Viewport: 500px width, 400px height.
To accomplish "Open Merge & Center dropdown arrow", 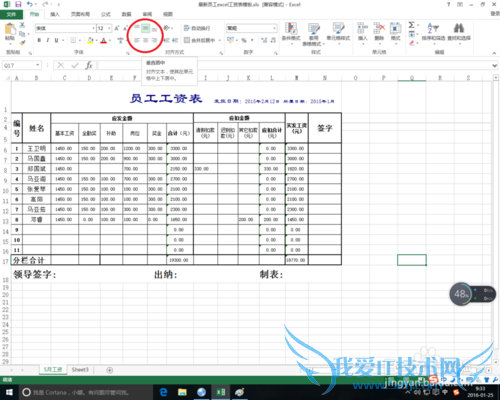I will coord(220,40).
